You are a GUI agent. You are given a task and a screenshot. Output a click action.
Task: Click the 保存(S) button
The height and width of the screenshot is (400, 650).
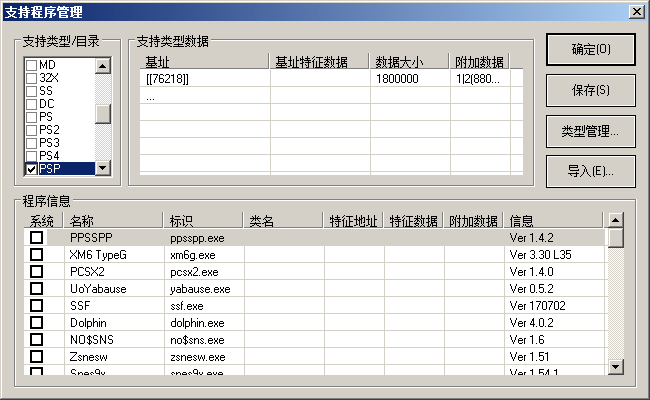[x=590, y=90]
